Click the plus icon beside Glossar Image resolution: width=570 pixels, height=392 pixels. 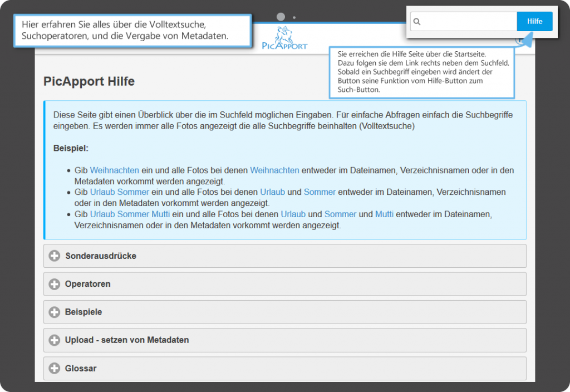tap(55, 369)
